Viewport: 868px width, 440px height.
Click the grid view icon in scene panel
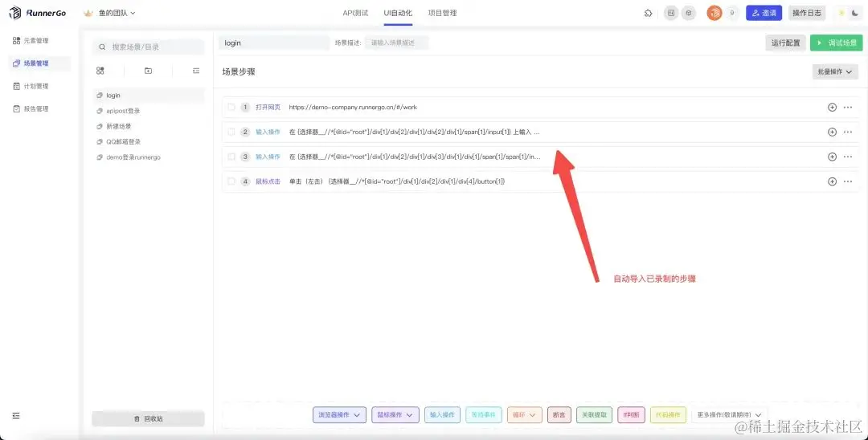pos(100,71)
